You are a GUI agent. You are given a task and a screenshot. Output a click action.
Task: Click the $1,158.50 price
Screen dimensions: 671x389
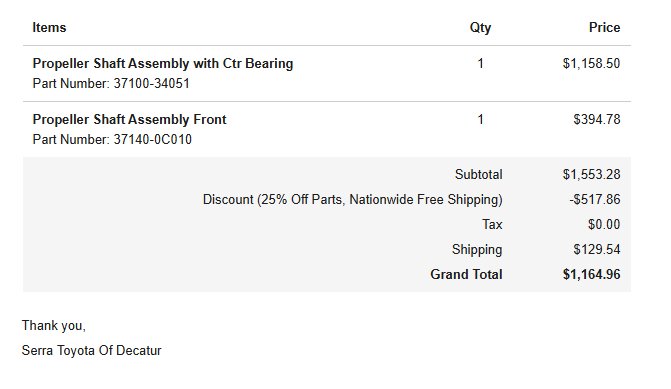[x=591, y=64]
